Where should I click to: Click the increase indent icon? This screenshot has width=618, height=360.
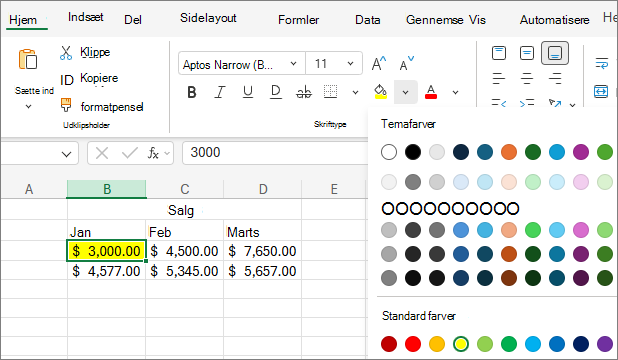point(527,103)
